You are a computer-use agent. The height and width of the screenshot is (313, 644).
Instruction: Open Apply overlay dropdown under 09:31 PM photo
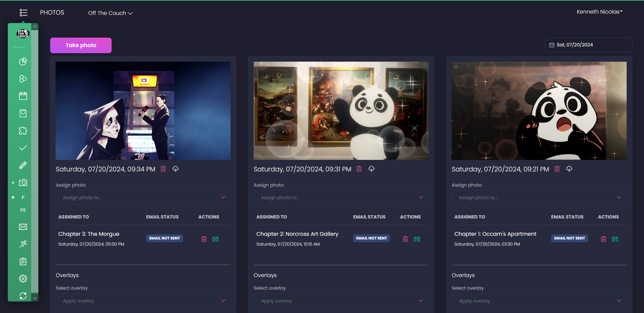point(341,301)
